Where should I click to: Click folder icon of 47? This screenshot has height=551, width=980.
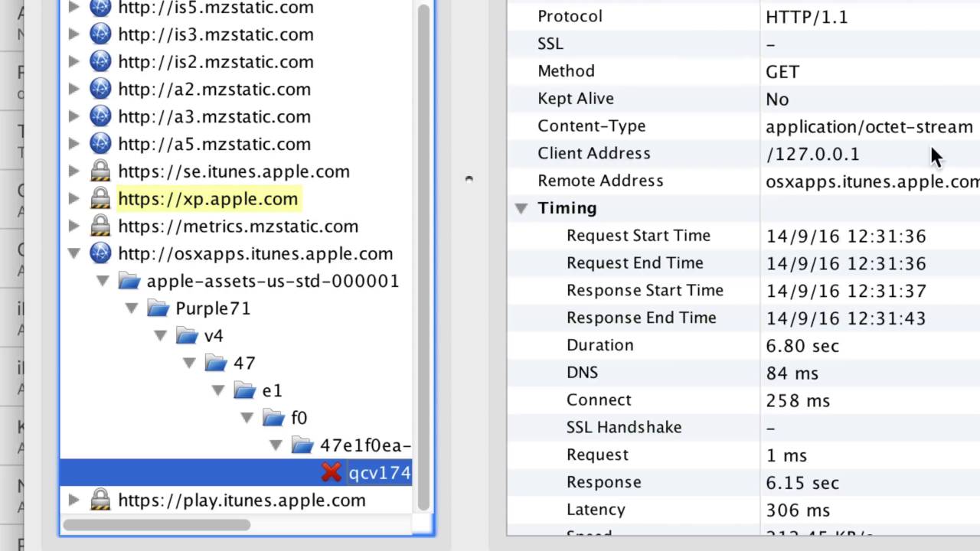[216, 364]
